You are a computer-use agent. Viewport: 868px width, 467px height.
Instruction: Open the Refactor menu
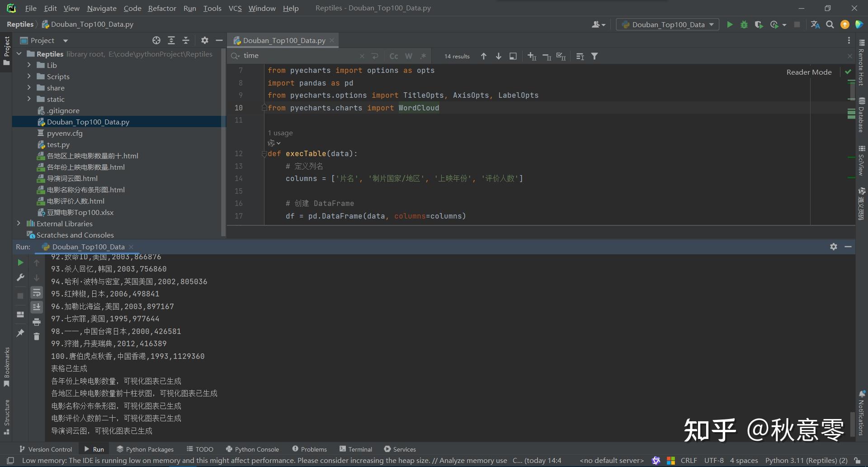[x=162, y=8]
